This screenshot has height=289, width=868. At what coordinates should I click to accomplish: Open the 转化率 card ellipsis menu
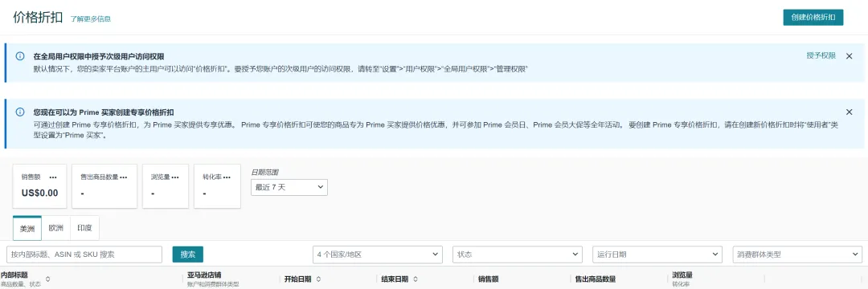tap(227, 177)
